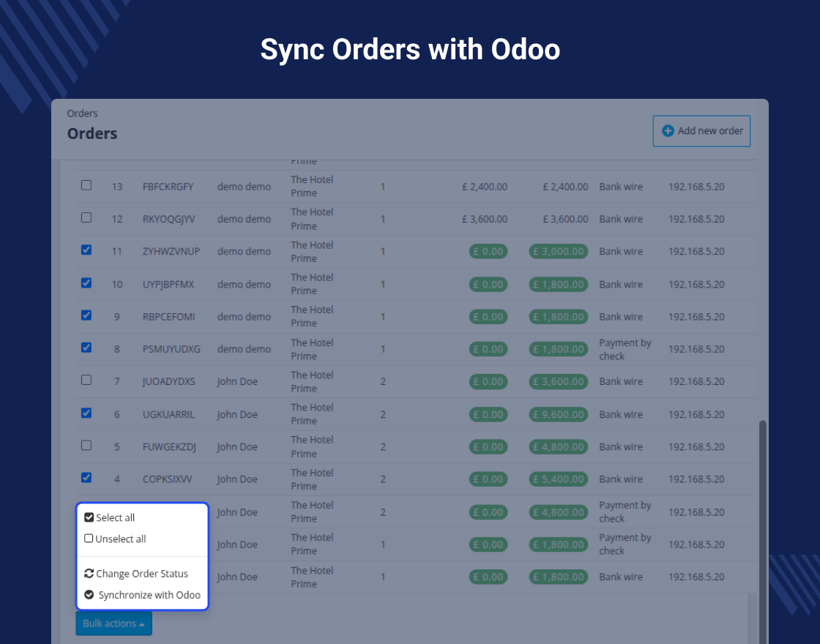Image resolution: width=820 pixels, height=644 pixels.
Task: Click reference ZYHWZVNUP in the table
Action: pos(171,252)
